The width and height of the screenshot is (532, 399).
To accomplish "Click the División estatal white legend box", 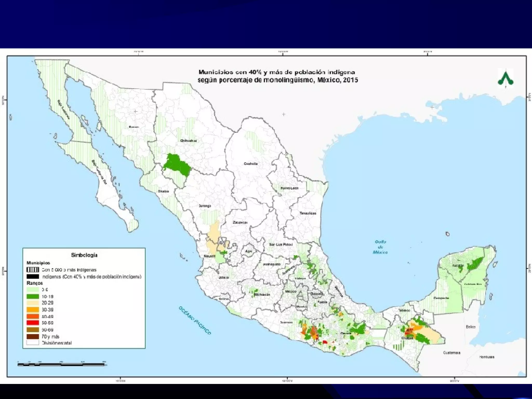I will (33, 343).
